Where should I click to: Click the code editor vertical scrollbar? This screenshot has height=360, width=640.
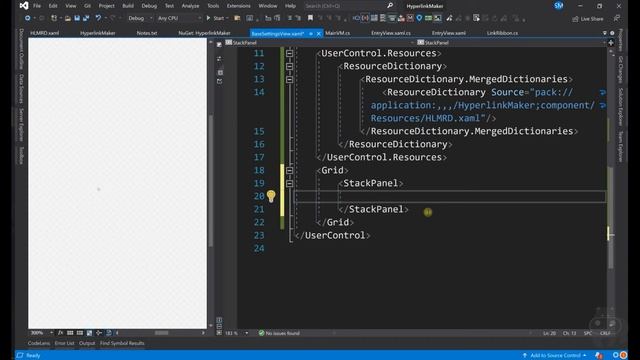coord(611,188)
